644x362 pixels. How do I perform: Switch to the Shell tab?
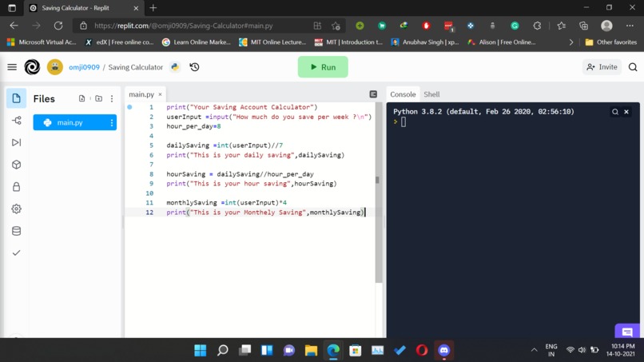[x=431, y=94]
